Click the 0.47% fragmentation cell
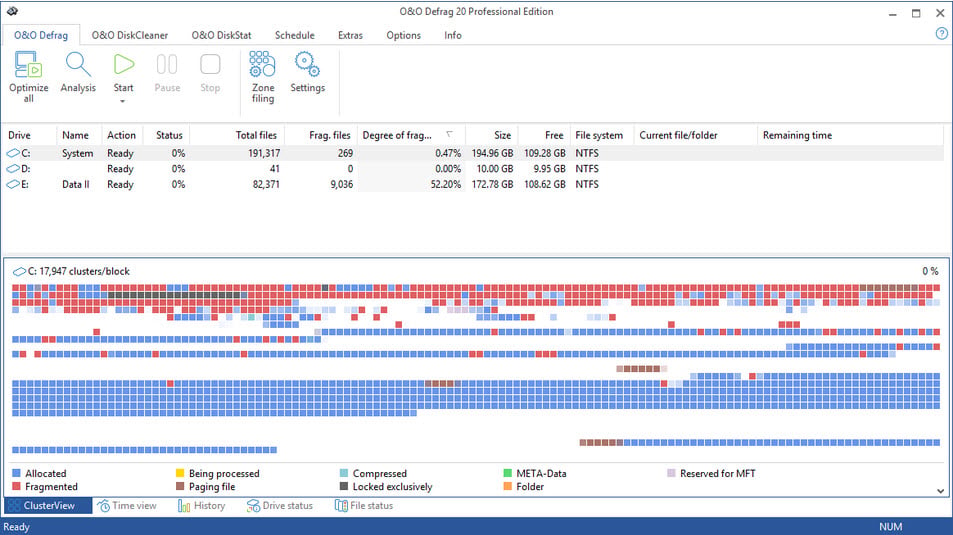The height and width of the screenshot is (535, 953). tap(448, 153)
